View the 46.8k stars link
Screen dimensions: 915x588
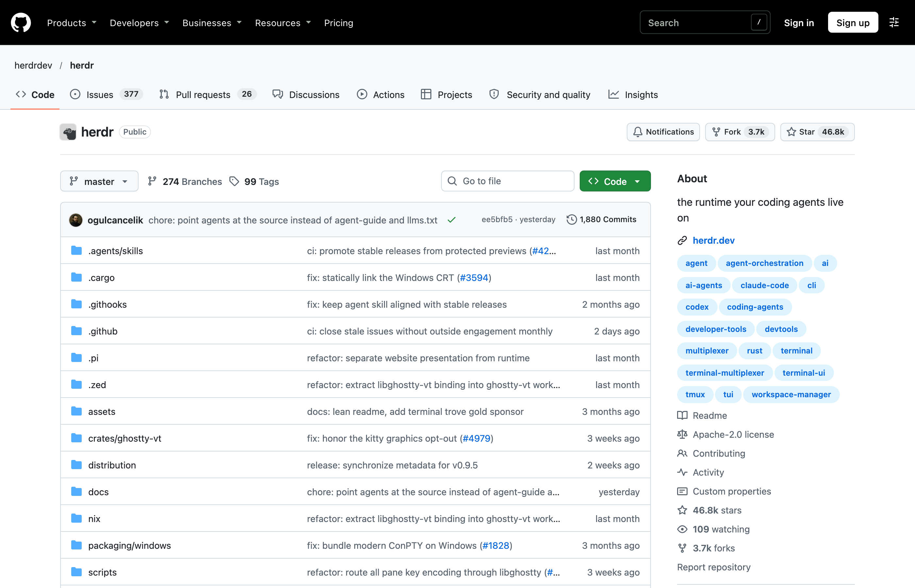709,510
